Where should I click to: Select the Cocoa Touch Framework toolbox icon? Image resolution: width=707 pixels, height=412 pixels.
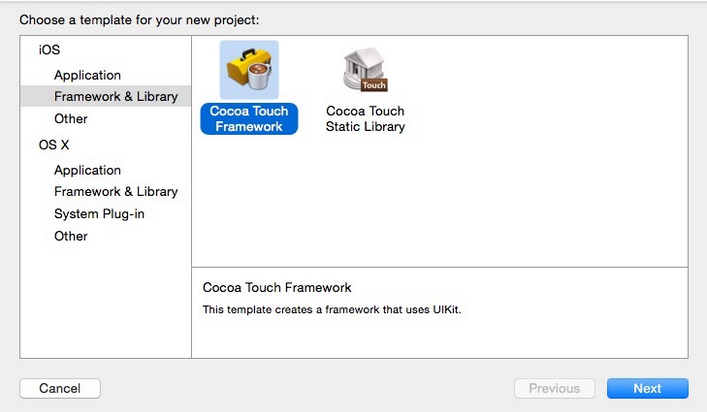249,70
